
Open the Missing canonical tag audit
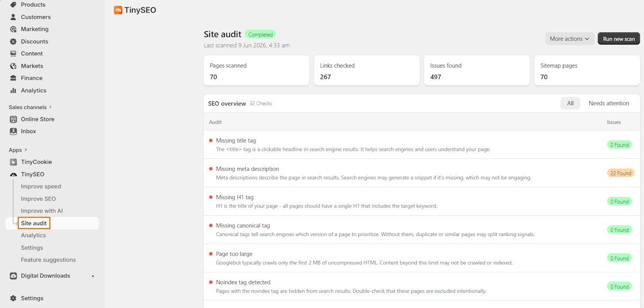click(422, 230)
